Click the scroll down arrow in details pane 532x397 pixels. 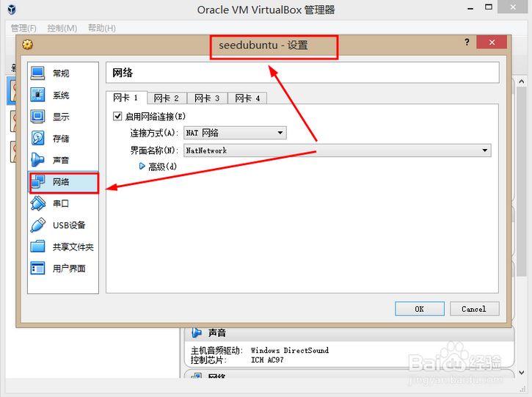(522, 373)
